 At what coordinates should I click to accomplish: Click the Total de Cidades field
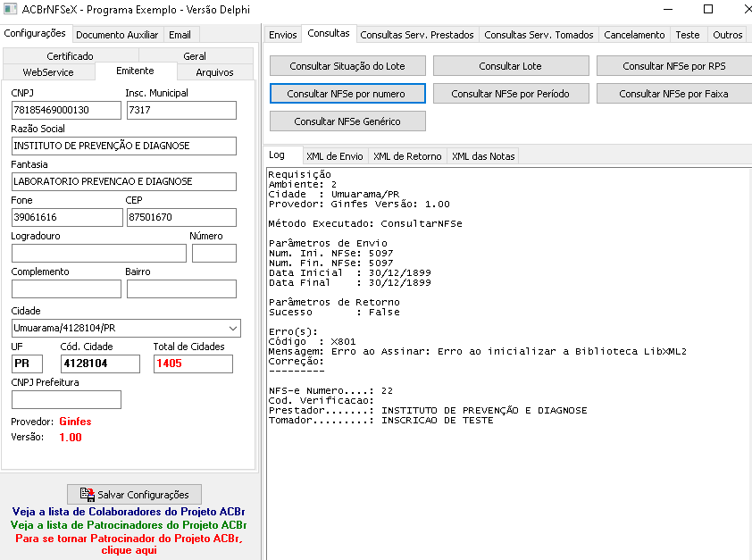tap(193, 364)
